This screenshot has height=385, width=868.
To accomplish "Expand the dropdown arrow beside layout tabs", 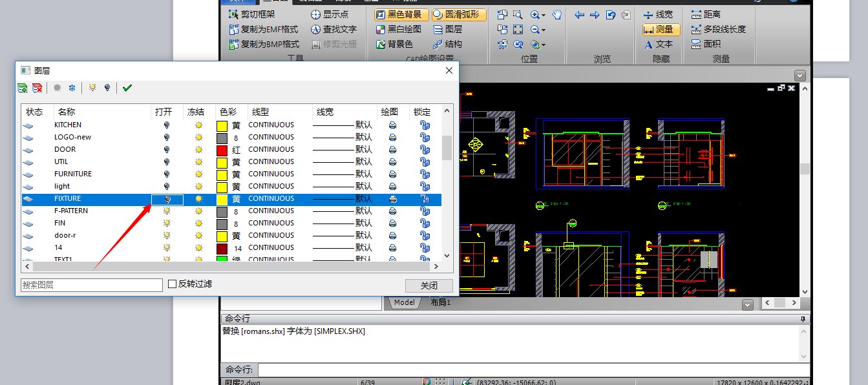I will 748,304.
